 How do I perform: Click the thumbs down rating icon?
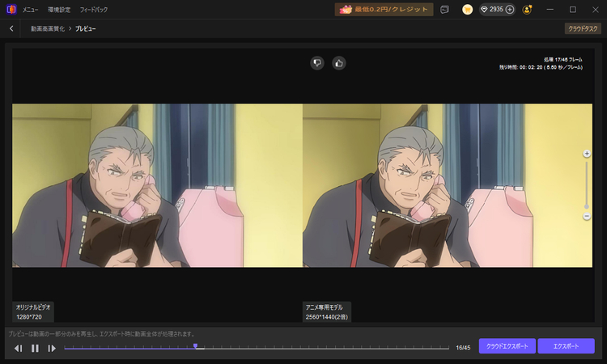tap(317, 63)
